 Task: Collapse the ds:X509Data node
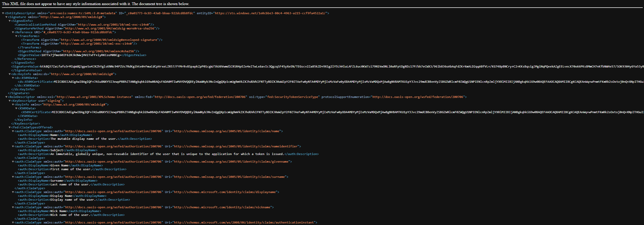coord(13,78)
